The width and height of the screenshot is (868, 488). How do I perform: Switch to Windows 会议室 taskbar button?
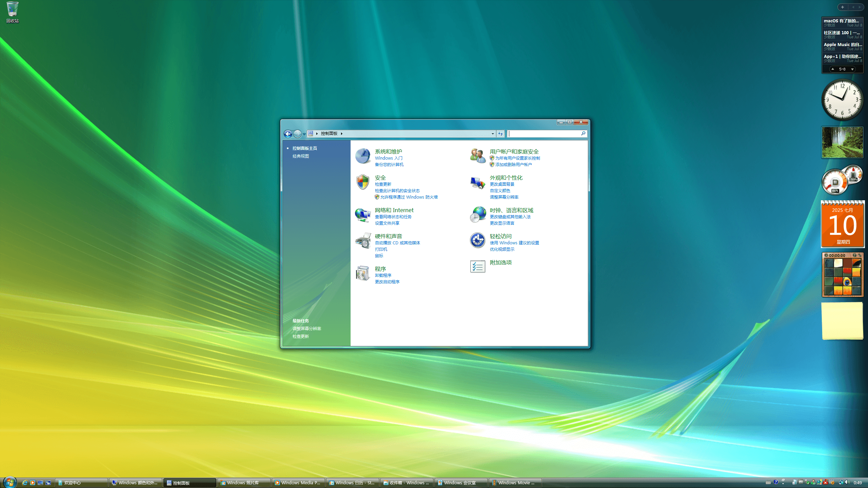point(461,483)
